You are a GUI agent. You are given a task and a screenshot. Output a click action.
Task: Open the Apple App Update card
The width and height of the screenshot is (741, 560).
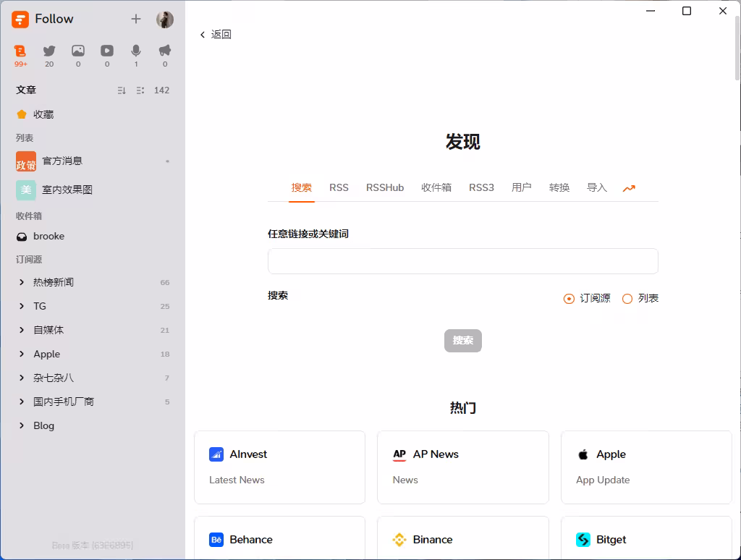646,467
